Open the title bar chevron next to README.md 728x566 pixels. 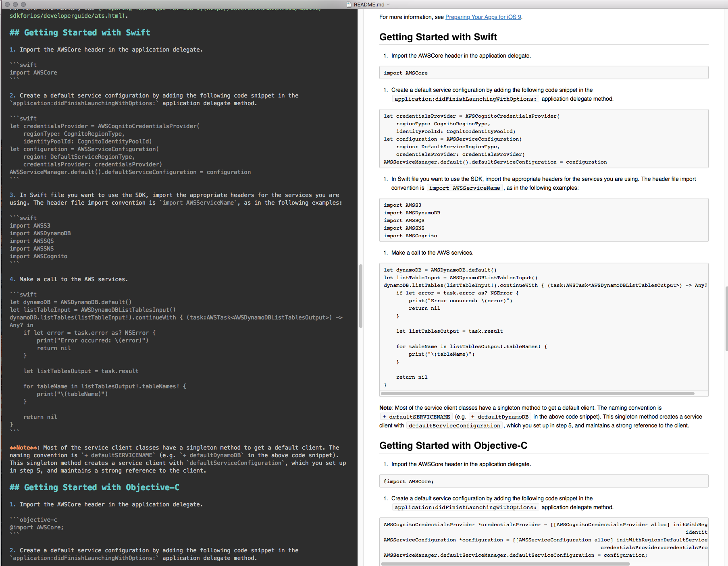388,4
